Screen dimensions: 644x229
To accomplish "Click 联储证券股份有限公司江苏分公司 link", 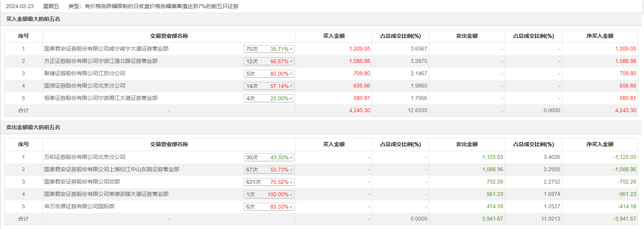I will (85, 74).
